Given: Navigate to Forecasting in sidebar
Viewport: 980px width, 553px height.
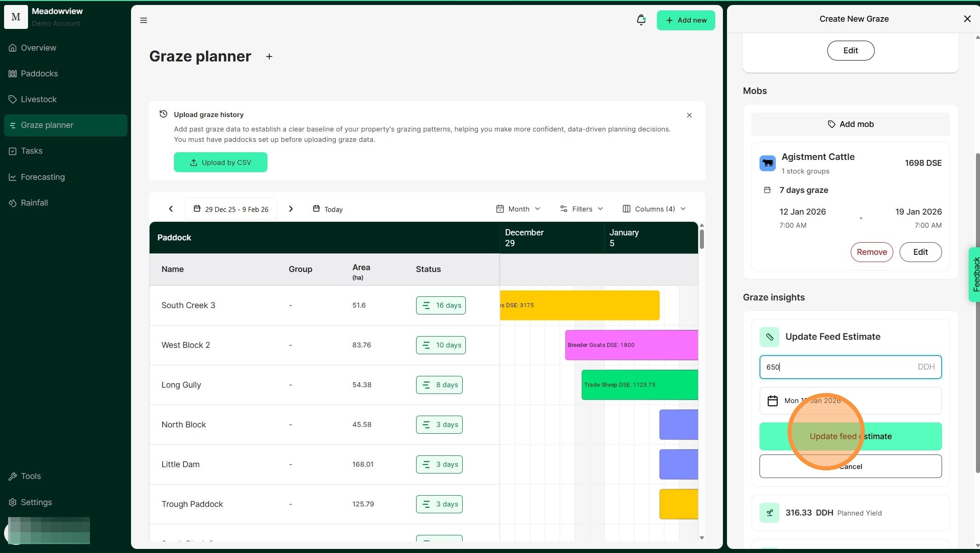Looking at the screenshot, I should pyautogui.click(x=42, y=177).
